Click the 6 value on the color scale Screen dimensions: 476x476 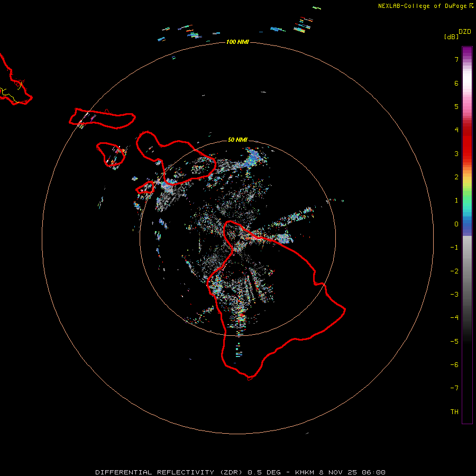pyautogui.click(x=456, y=83)
